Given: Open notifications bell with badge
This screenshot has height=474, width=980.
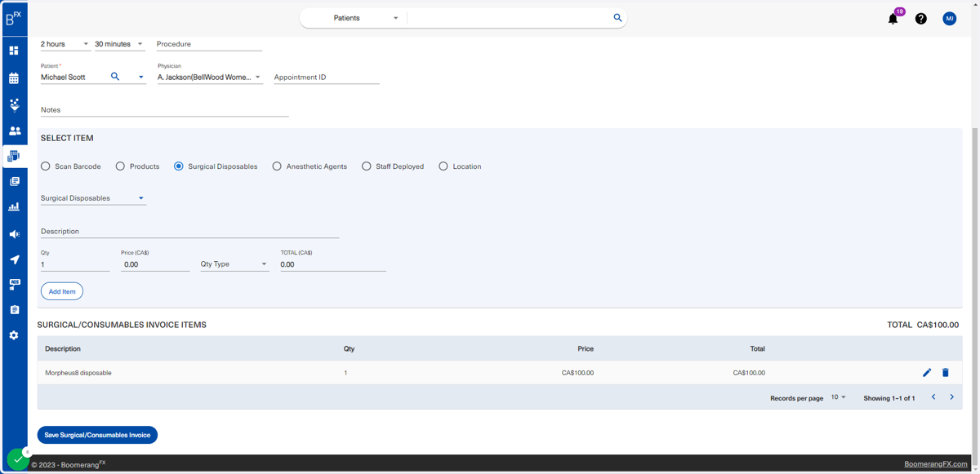Looking at the screenshot, I should 893,18.
